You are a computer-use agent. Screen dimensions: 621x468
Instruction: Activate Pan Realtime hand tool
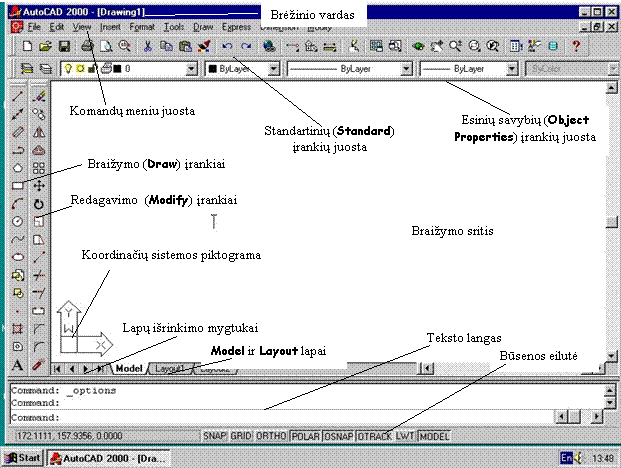point(437,47)
